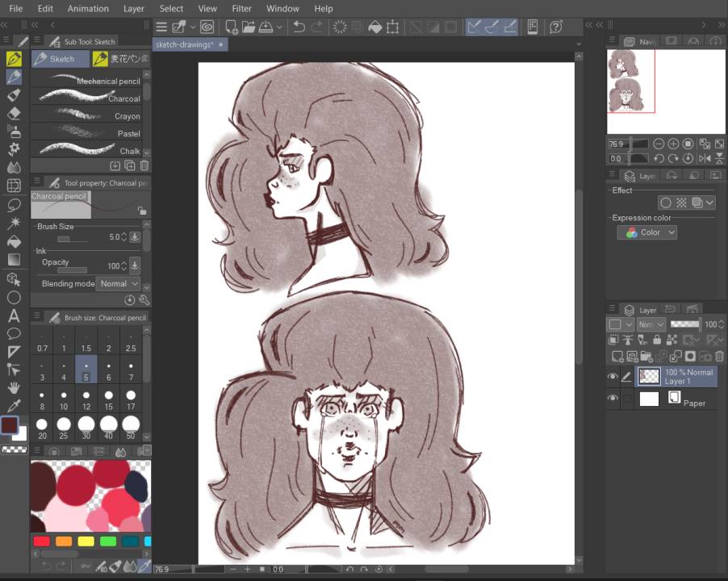Select the Pen tool in the toolbar
The image size is (728, 581).
(x=14, y=59)
